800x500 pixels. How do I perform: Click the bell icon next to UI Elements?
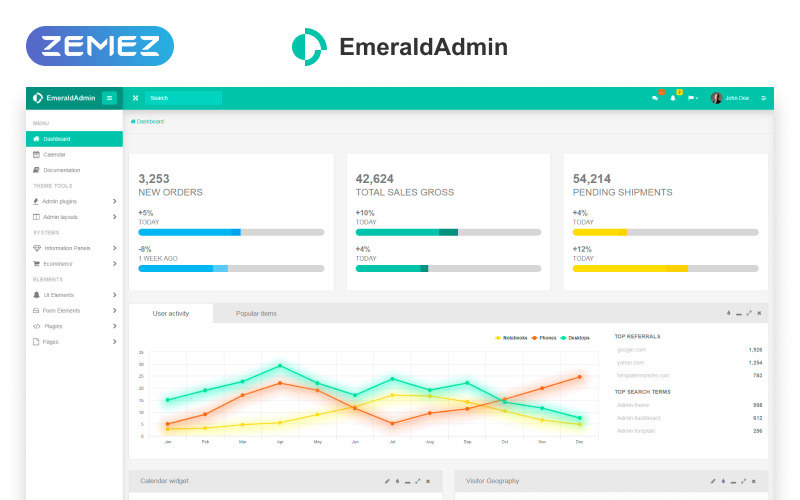click(x=36, y=295)
